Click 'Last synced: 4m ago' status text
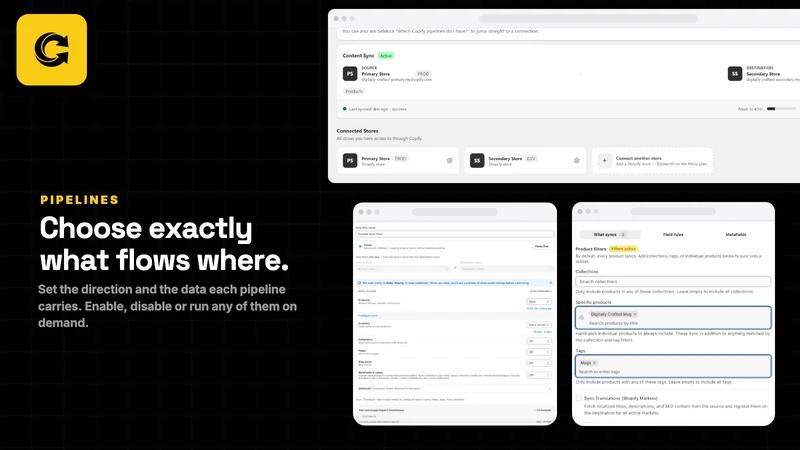Viewport: 800px width, 450px height. point(378,109)
